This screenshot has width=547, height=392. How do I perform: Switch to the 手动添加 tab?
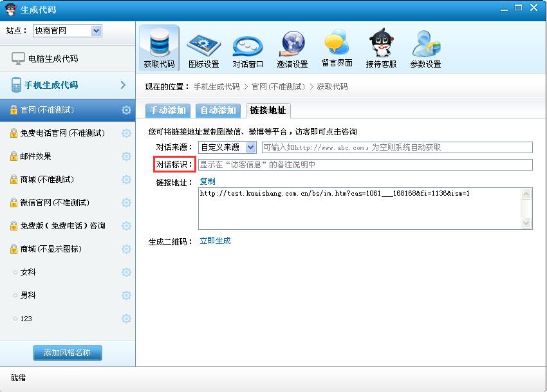point(168,111)
